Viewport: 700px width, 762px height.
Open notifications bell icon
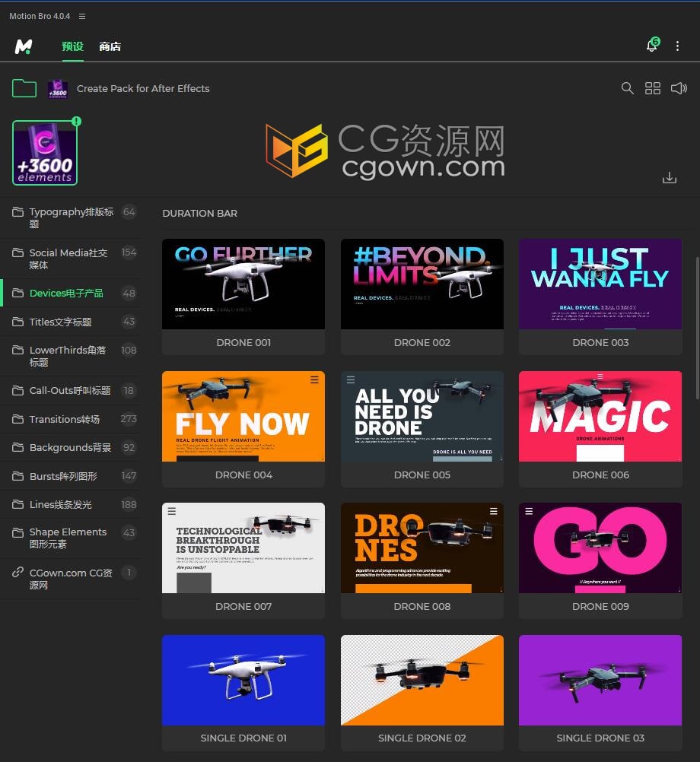652,45
